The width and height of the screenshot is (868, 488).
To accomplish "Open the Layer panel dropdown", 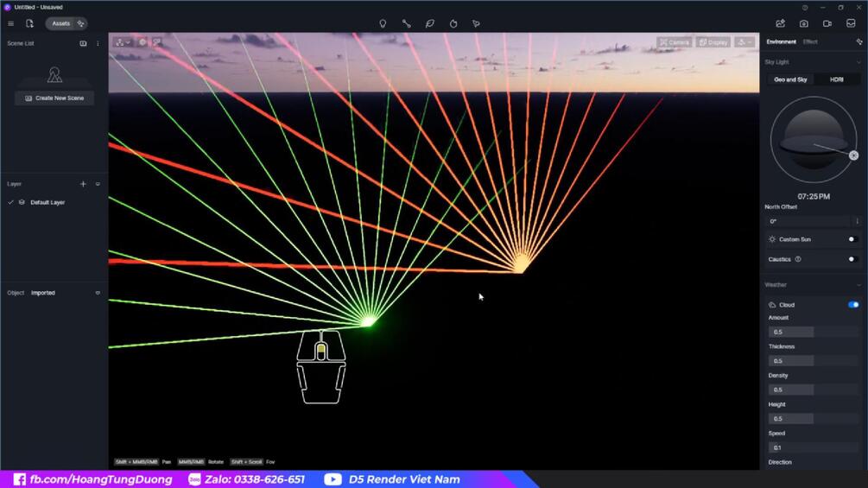I will (98, 184).
